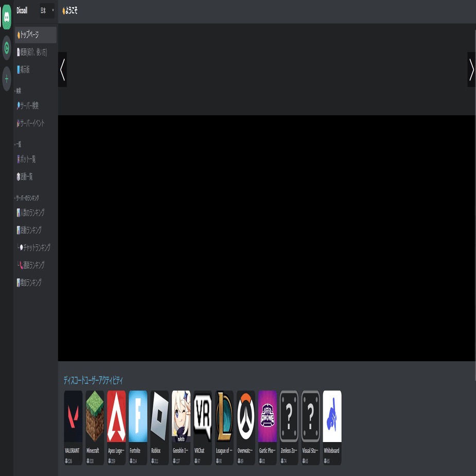Click the right carousel arrow

pyautogui.click(x=471, y=69)
